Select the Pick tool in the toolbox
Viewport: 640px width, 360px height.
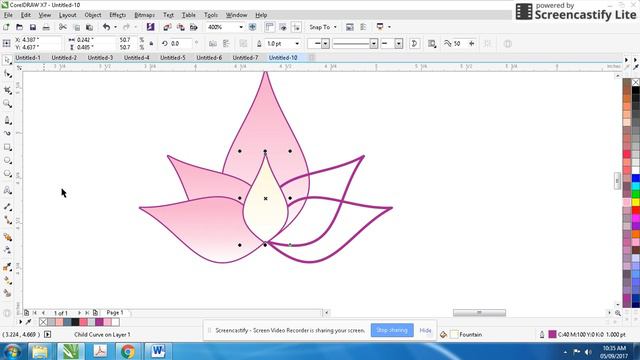click(x=7, y=60)
